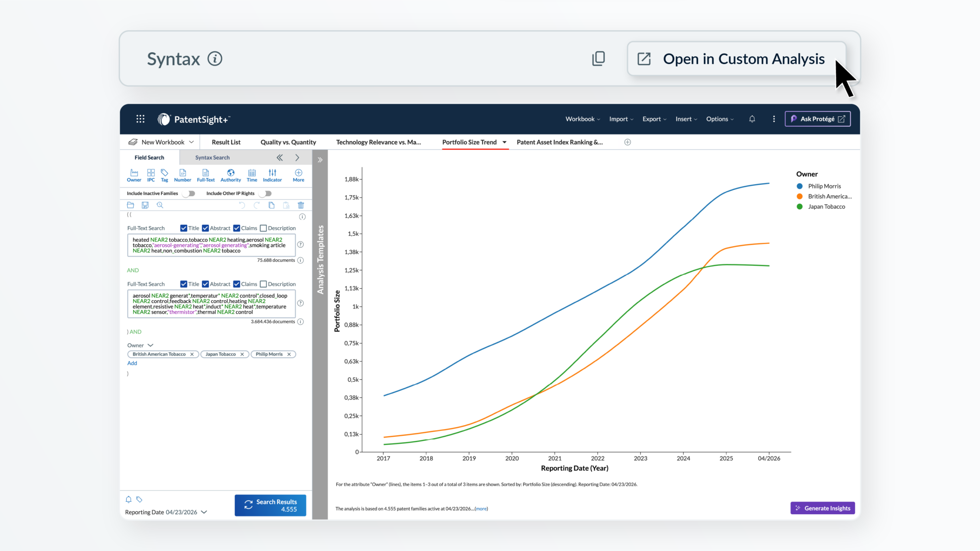
Task: Expand Analysis Templates panel arrow
Action: [x=320, y=160]
